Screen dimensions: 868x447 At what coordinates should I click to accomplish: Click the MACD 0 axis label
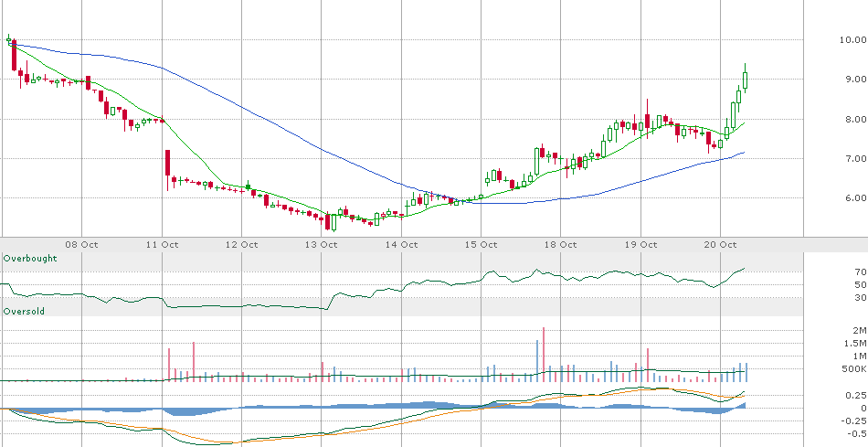click(x=863, y=409)
